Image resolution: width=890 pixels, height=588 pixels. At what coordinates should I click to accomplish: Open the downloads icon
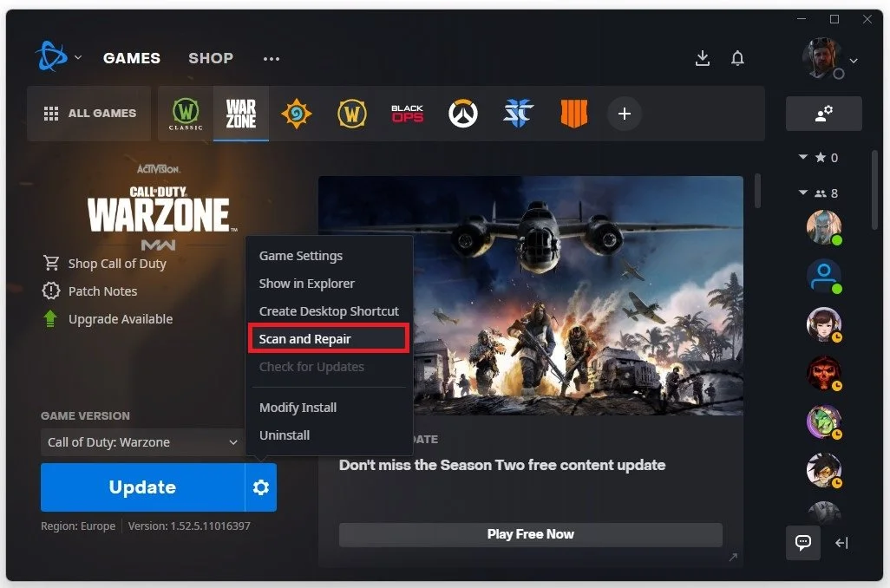point(703,58)
